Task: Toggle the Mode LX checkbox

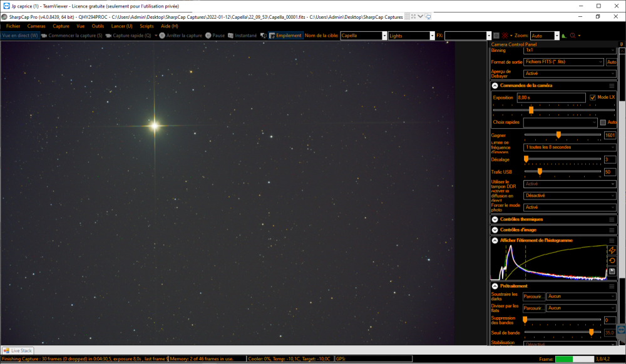Action: pos(592,98)
